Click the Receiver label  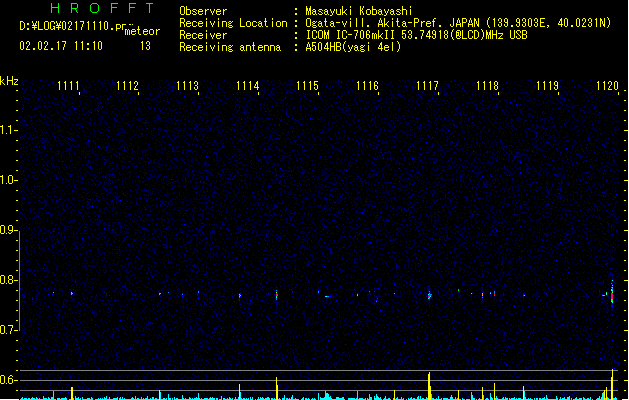click(x=203, y=35)
